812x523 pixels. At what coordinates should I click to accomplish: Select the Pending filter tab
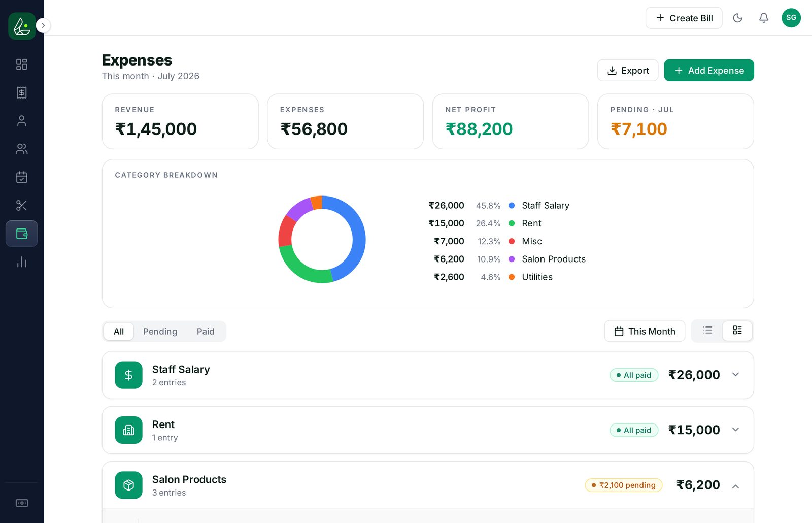160,332
